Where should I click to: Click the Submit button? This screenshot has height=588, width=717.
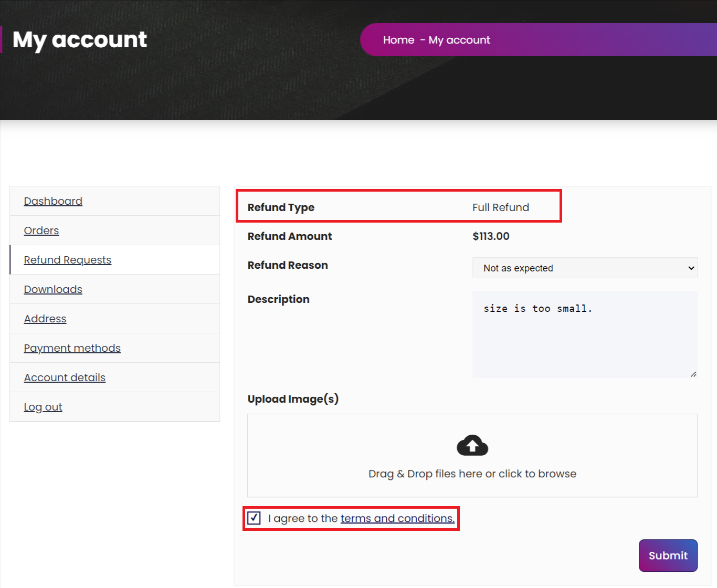[x=668, y=555]
